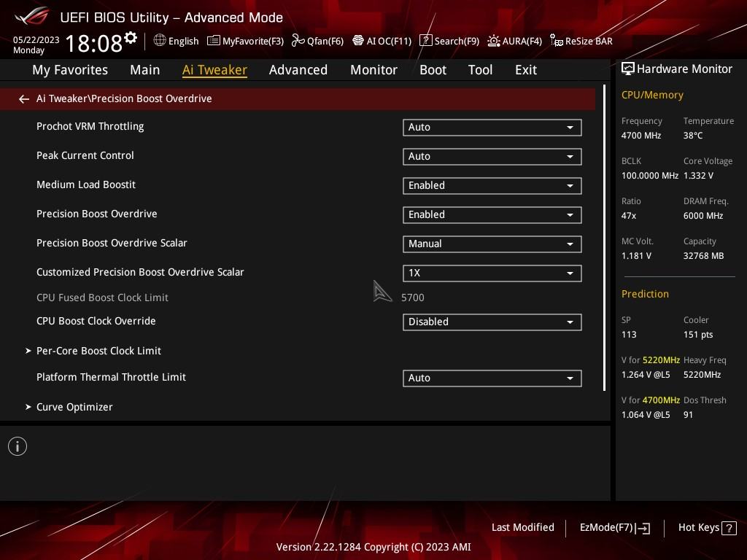Open Platform Thermal Throttle Limit dropdown
Viewport: 747px width, 560px height.
click(492, 378)
